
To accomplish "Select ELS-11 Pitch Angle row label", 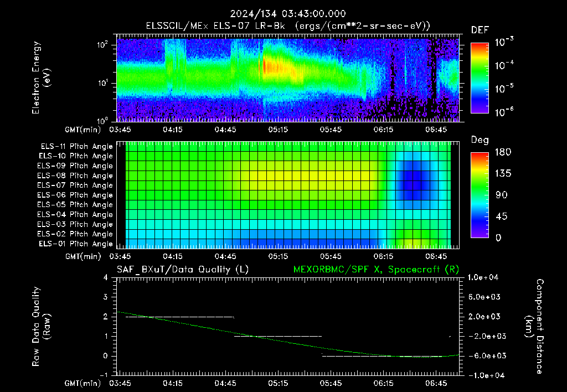I will point(76,147).
